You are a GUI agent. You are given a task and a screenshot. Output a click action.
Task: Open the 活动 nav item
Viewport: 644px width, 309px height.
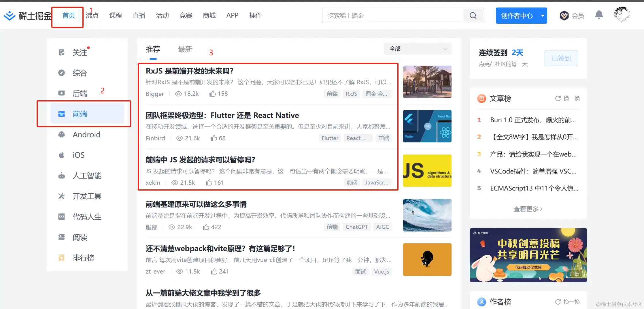point(163,16)
